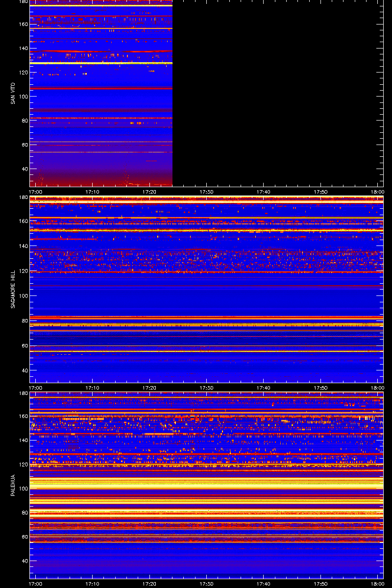Select the 40 tick on Palehua axis
The width and height of the screenshot is (392, 588).
pyautogui.click(x=24, y=561)
